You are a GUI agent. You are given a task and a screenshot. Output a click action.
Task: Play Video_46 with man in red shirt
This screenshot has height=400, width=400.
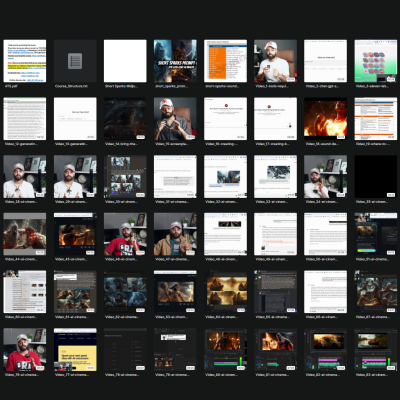coord(125,234)
